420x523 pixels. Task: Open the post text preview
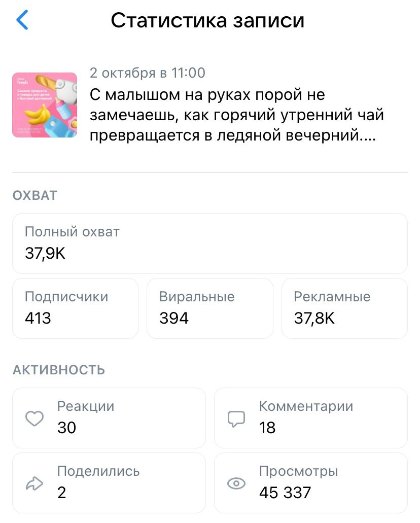tap(236, 116)
